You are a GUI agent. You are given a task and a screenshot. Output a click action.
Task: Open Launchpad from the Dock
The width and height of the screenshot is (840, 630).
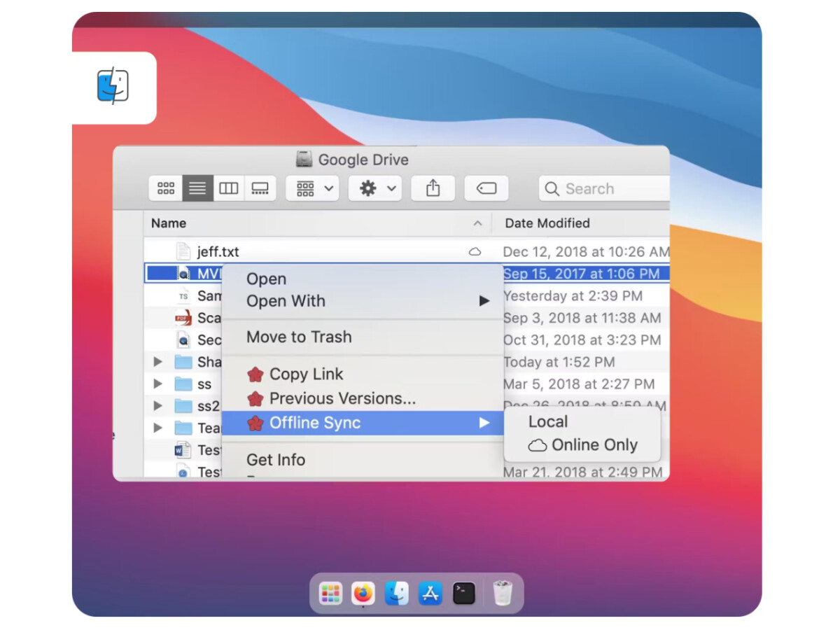(x=330, y=594)
